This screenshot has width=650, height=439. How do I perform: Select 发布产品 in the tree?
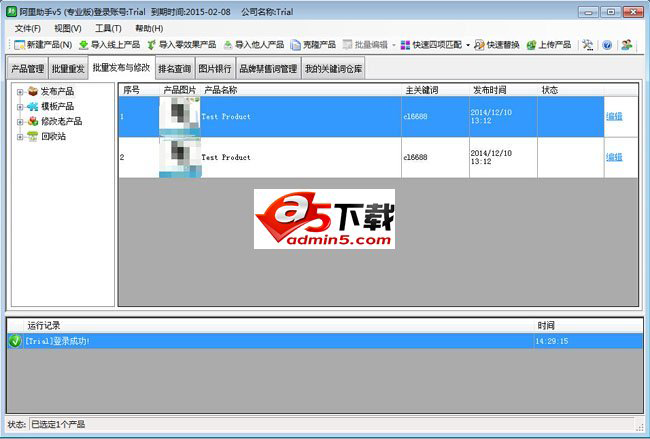tap(57, 91)
